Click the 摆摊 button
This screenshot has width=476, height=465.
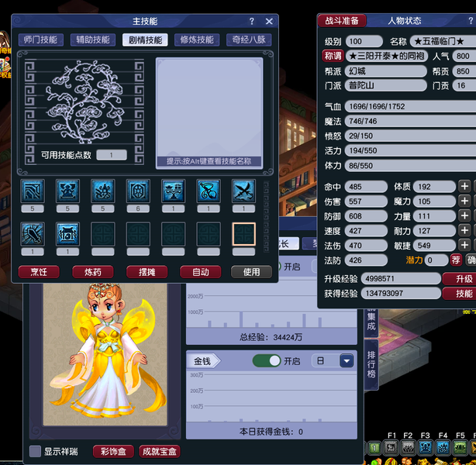pos(147,272)
